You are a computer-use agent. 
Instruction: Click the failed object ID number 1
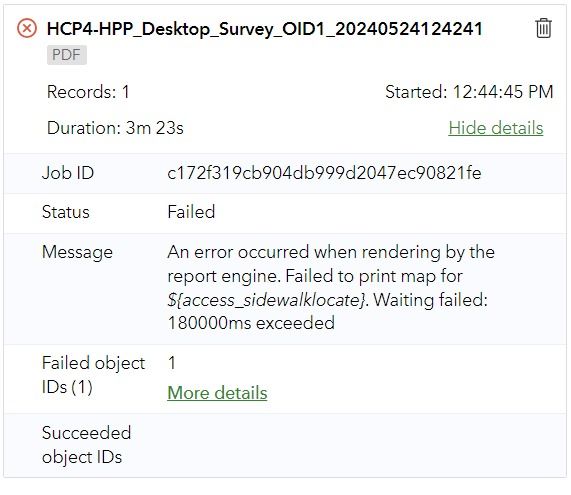[172, 363]
